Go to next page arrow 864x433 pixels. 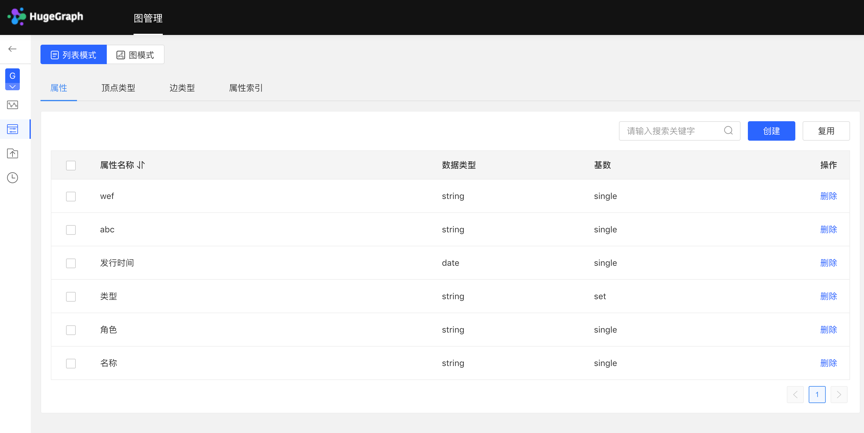pyautogui.click(x=839, y=395)
